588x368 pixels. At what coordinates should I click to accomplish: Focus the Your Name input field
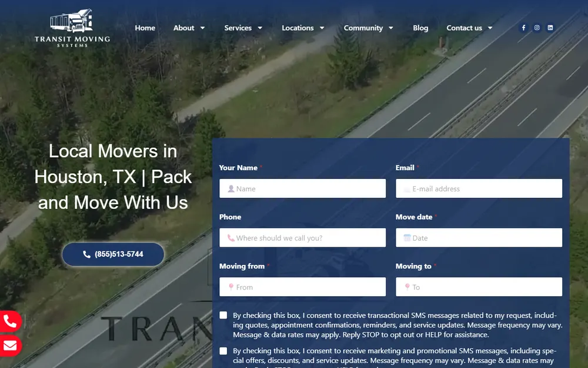pyautogui.click(x=303, y=188)
